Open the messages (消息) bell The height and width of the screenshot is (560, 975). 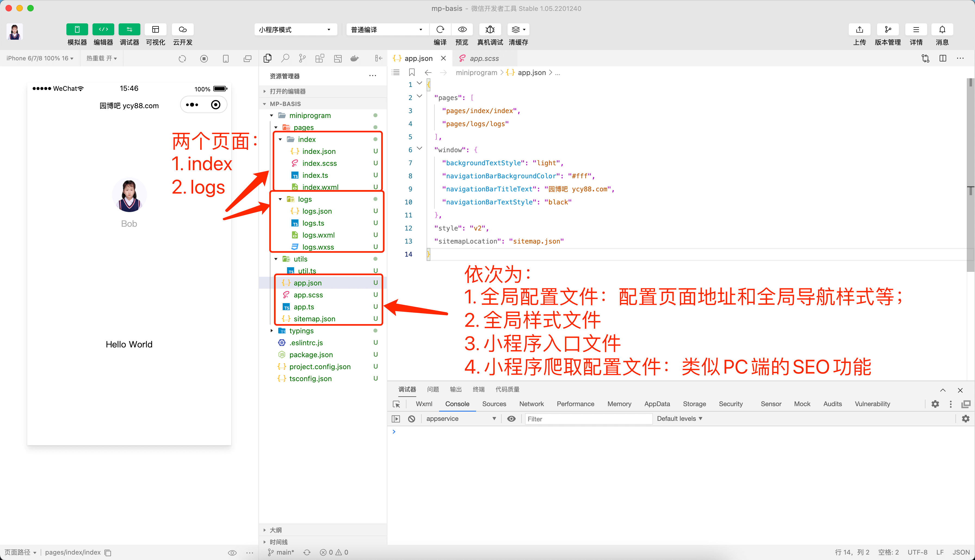point(942,30)
